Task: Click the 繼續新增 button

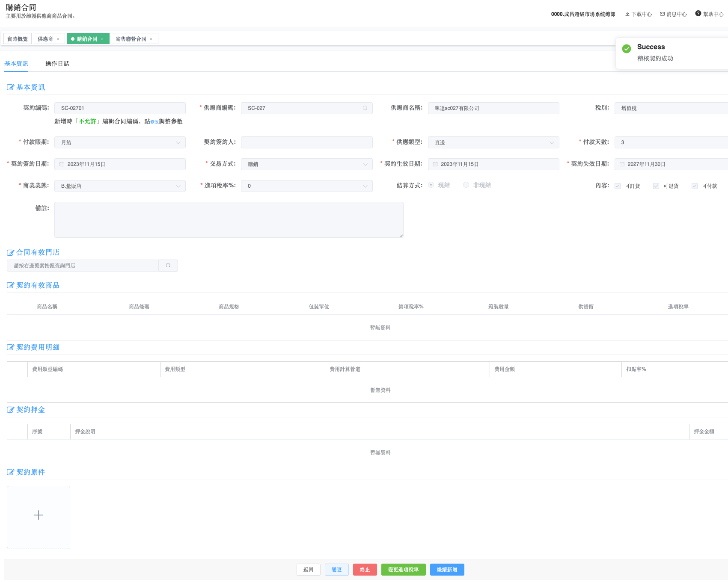Action: (x=447, y=570)
